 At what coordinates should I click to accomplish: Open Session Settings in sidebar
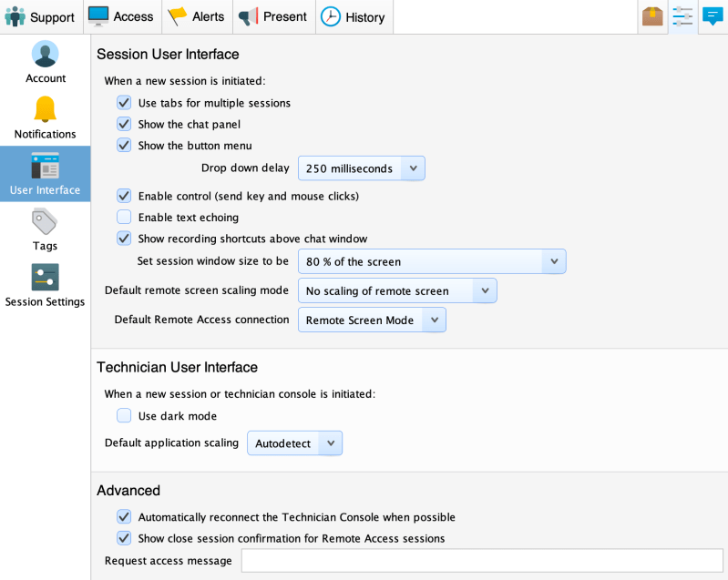[x=45, y=285]
